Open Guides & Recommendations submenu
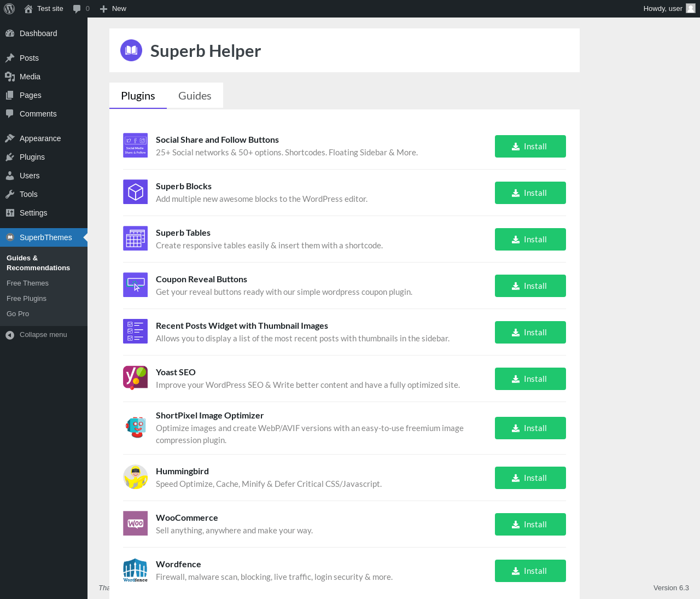700x599 pixels. [x=44, y=263]
